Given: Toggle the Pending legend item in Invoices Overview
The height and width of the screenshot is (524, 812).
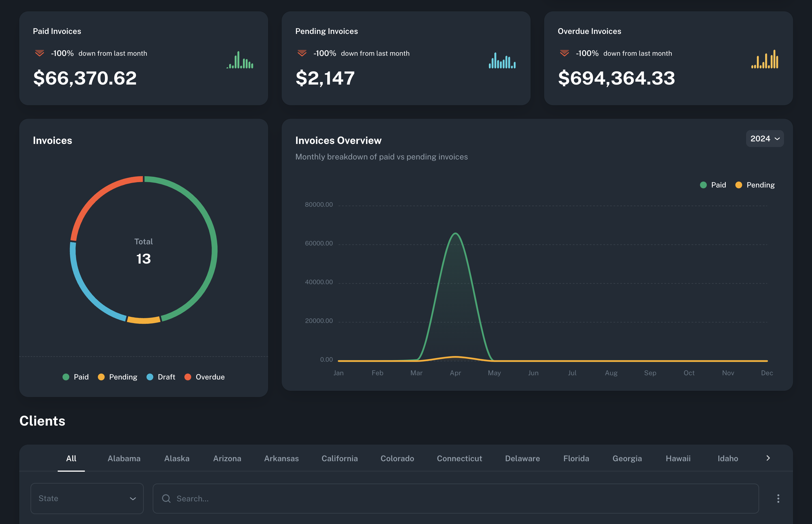Looking at the screenshot, I should [x=755, y=185].
